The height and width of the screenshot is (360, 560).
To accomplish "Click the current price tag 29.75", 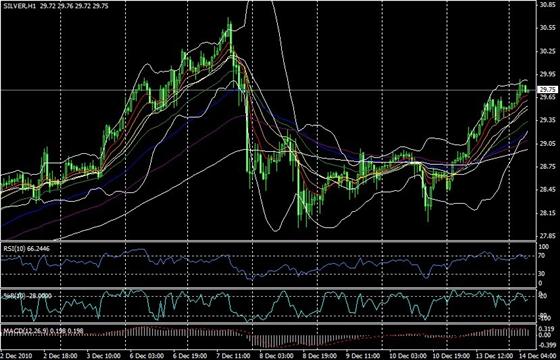I will [x=546, y=90].
